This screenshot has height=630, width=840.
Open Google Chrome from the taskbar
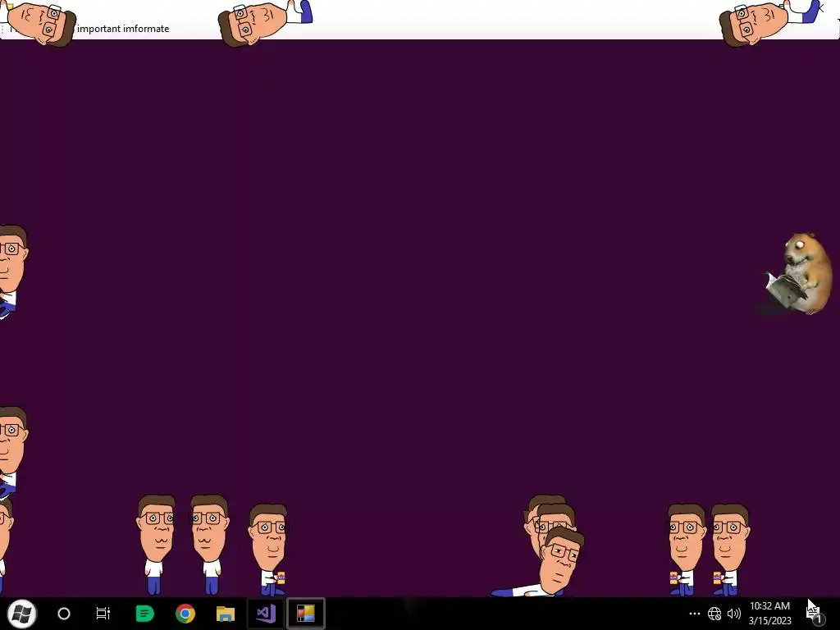[185, 614]
